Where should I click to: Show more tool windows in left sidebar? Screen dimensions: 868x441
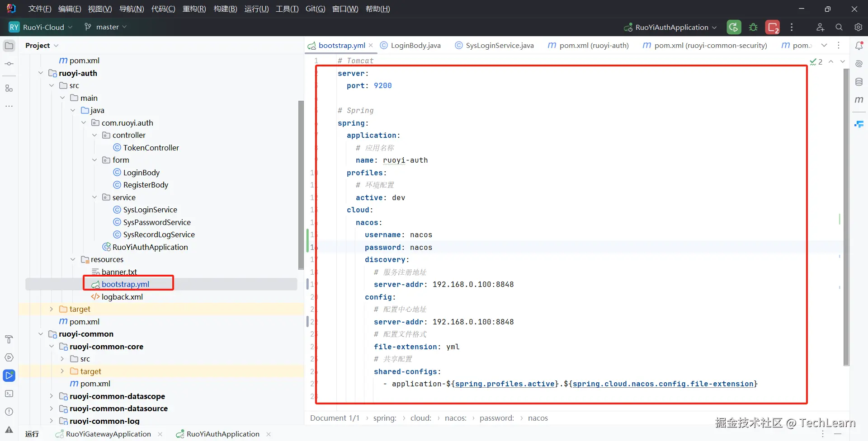point(9,106)
